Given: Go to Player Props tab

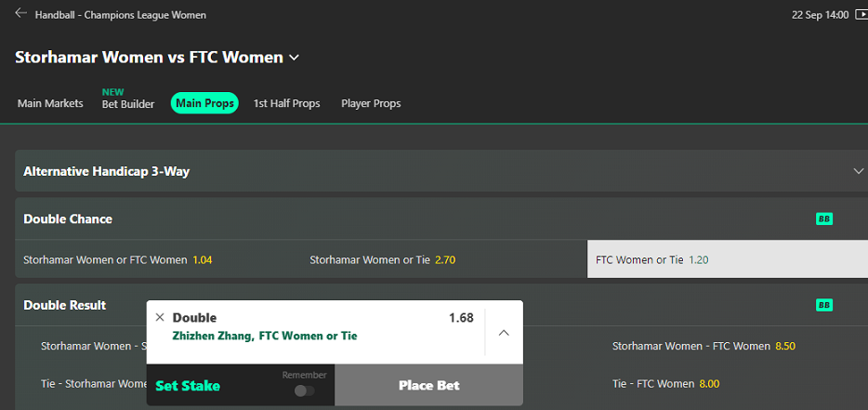Looking at the screenshot, I should (x=371, y=103).
